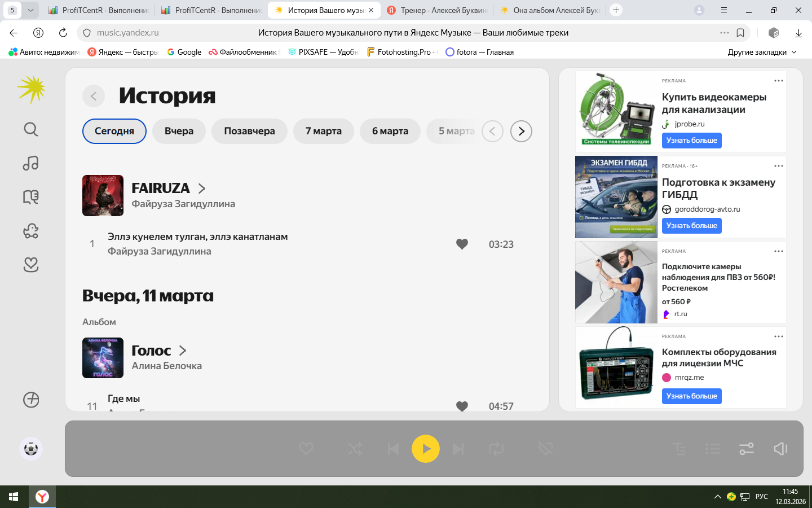Open Fotohosting.Pro bookmark
Screen dimensions: 812x508
point(402,52)
